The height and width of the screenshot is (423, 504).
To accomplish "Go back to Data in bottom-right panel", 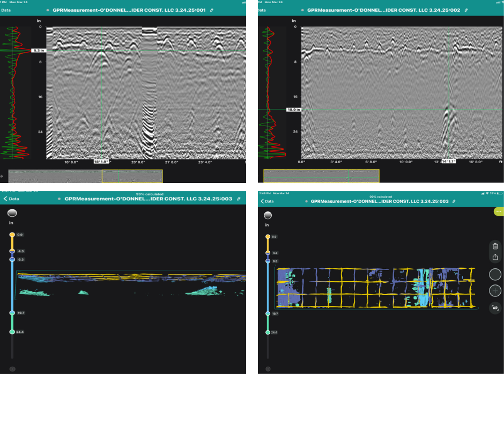I will tap(266, 201).
